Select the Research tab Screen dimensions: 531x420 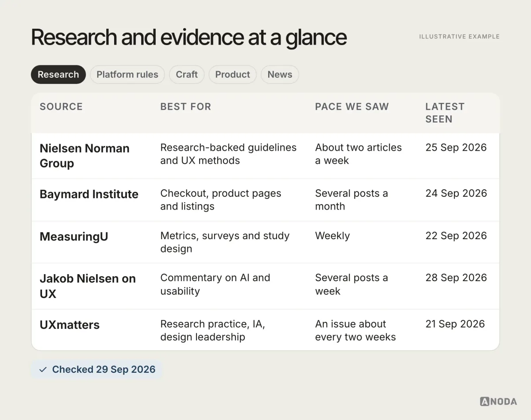pyautogui.click(x=58, y=74)
